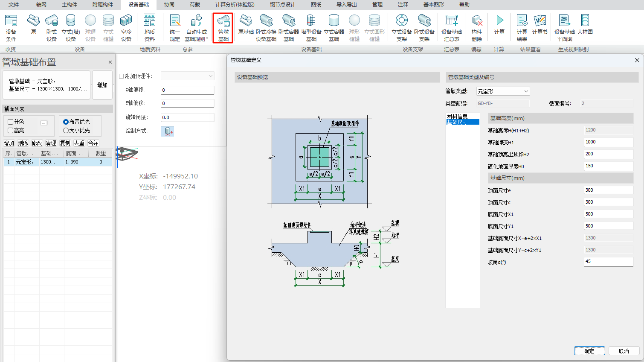Tick the 附加预埋件 checkbox

122,76
